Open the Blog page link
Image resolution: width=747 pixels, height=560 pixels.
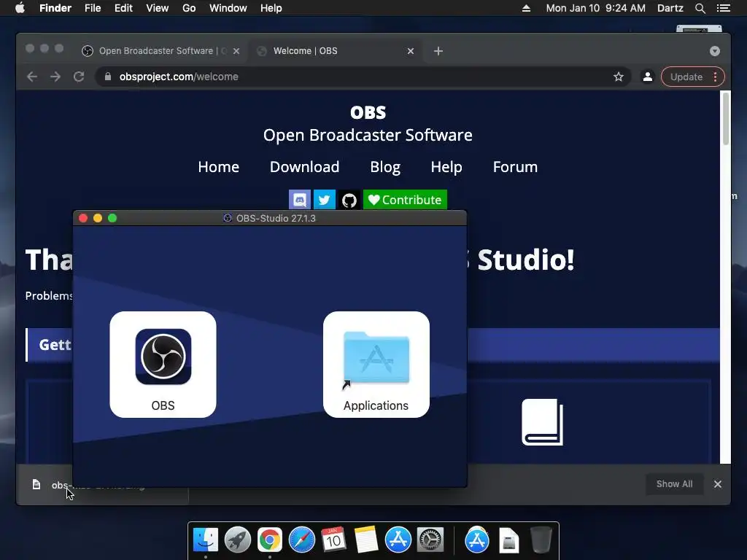tap(385, 167)
